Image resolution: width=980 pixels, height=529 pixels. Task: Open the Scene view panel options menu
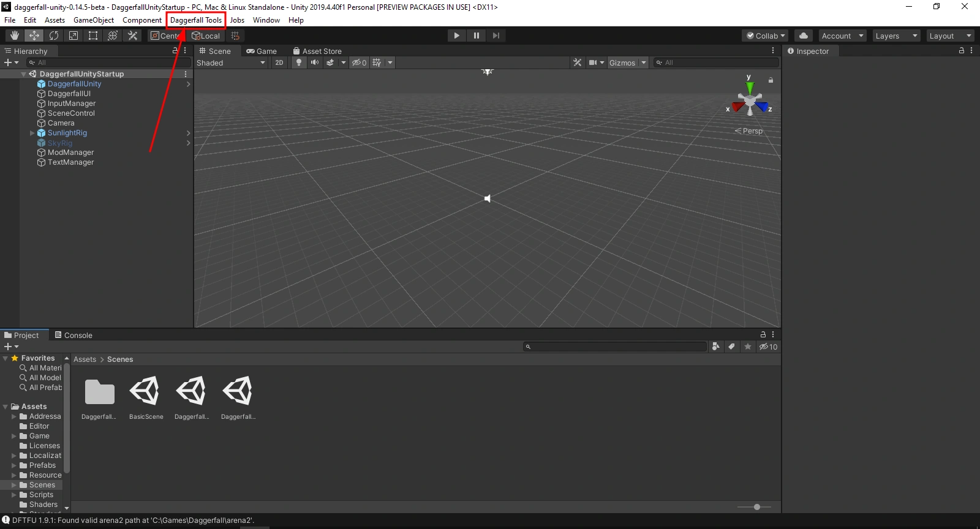pos(773,51)
